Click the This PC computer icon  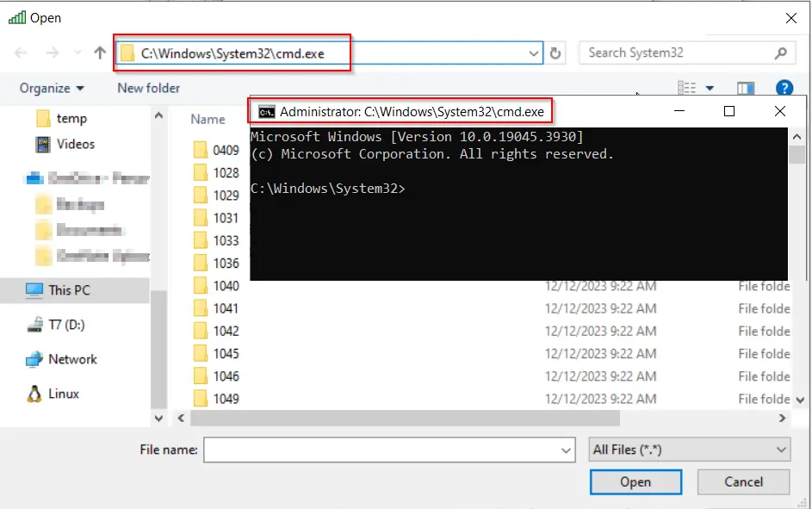tap(34, 290)
